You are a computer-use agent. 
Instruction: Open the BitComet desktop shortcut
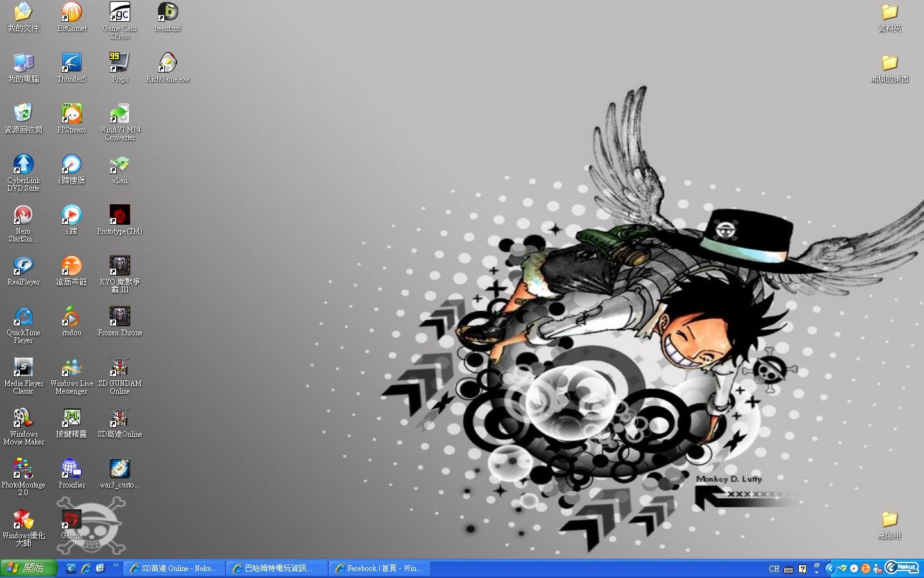[72, 17]
